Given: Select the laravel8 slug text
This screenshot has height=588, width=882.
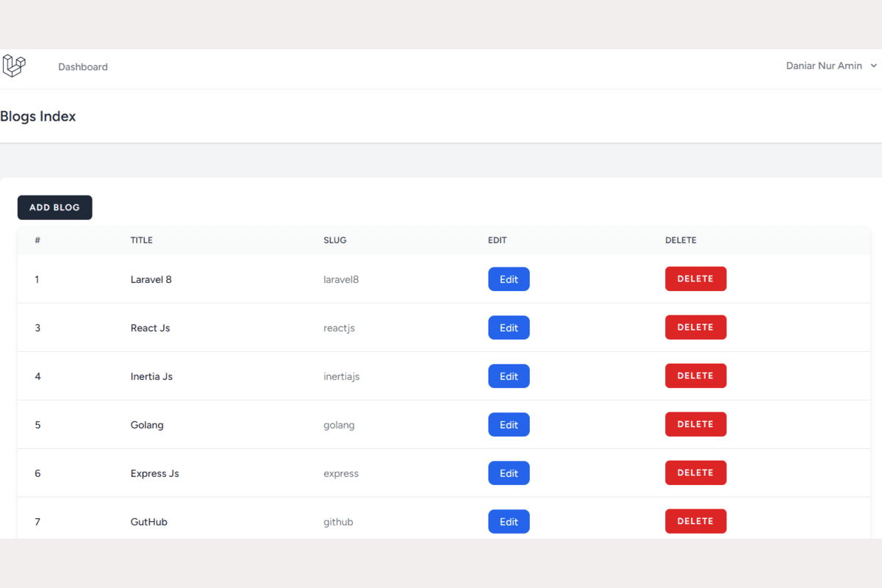Looking at the screenshot, I should [x=341, y=279].
